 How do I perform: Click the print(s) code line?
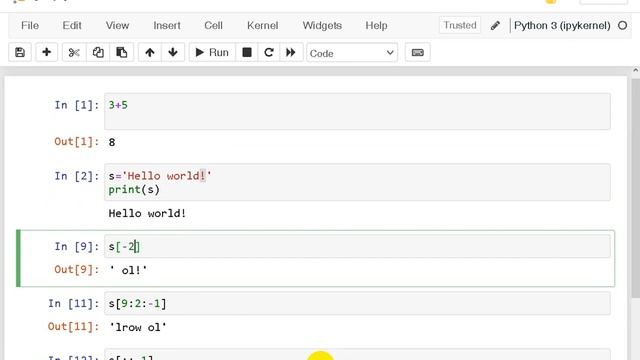point(134,190)
